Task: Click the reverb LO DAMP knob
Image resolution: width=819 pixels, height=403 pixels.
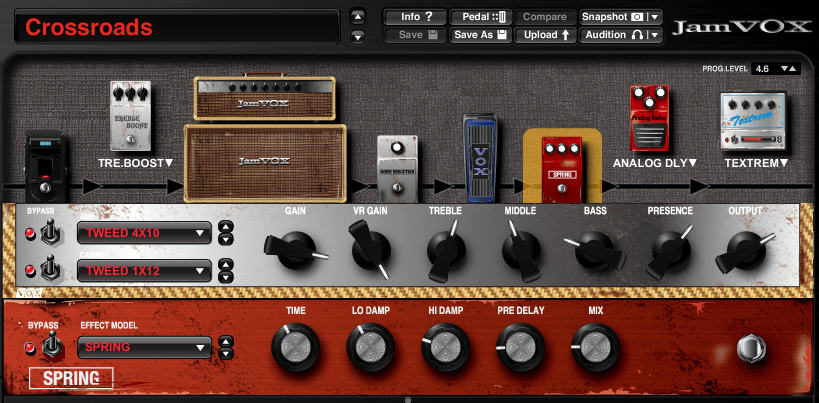Action: 370,347
